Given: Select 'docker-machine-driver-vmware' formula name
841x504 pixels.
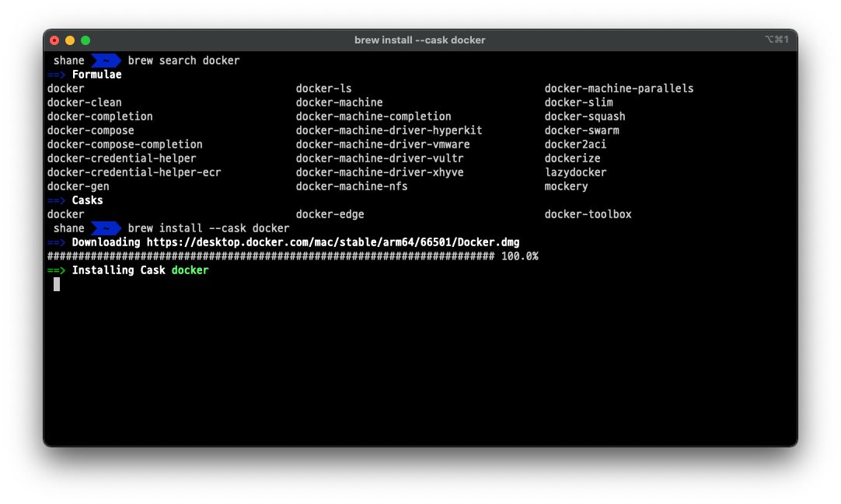Looking at the screenshot, I should pyautogui.click(x=383, y=144).
